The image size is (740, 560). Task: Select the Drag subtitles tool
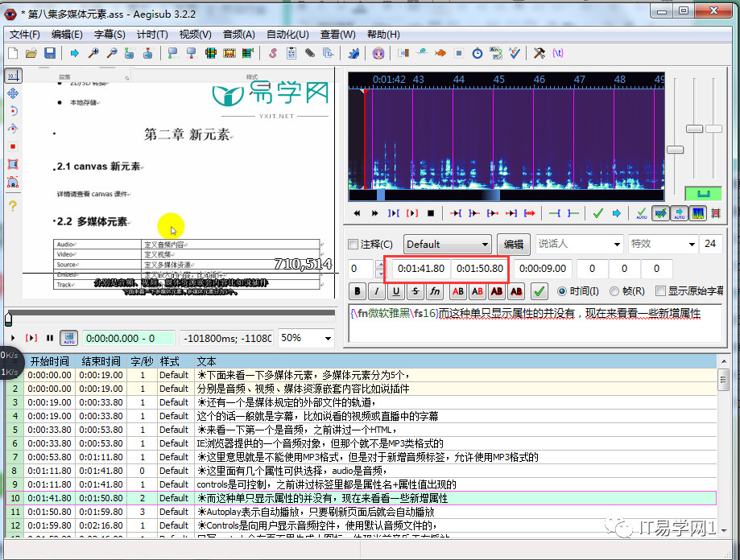(11, 93)
